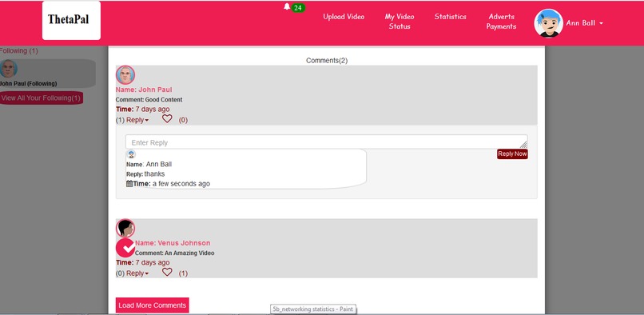This screenshot has height=315, width=644.
Task: Expand the Reply dropdown under Venus Johnson's comment
Action: click(x=137, y=273)
